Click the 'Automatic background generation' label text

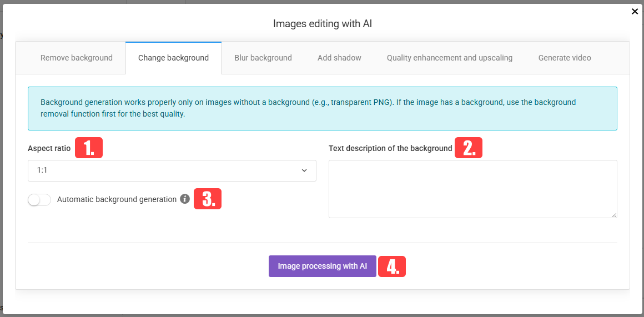117,199
